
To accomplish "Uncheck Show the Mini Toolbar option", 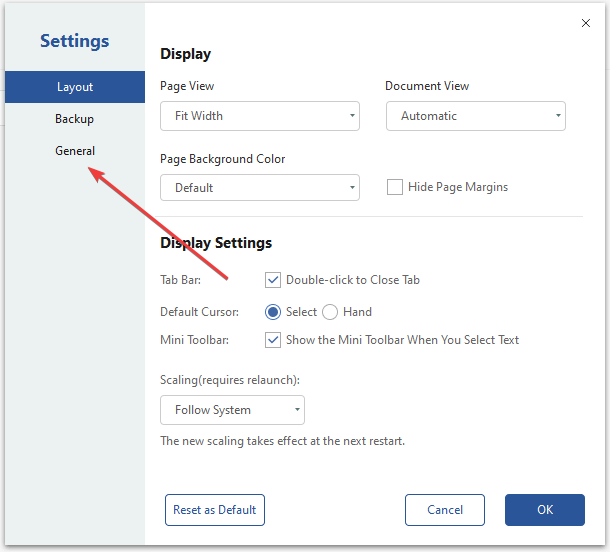I will [x=273, y=340].
